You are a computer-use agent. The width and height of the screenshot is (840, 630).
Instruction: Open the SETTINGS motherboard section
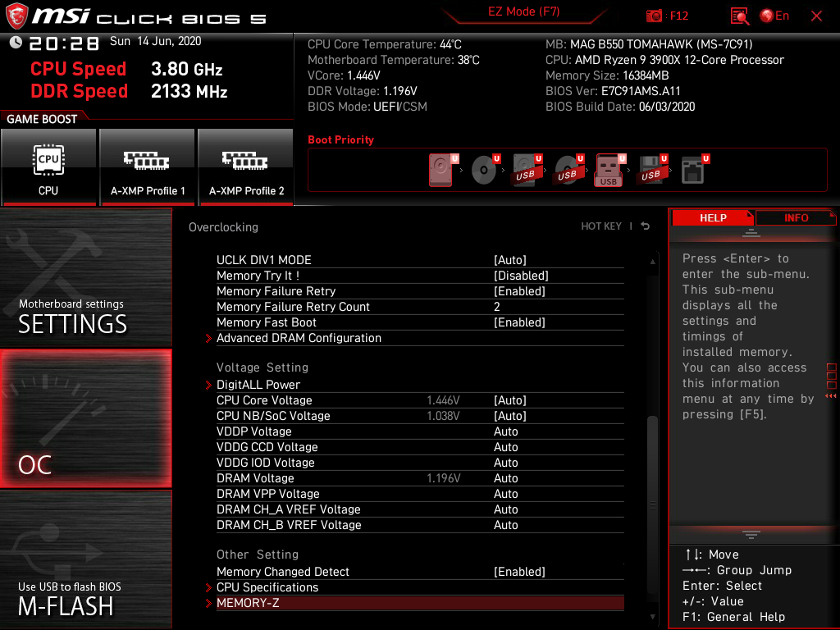tap(85, 277)
